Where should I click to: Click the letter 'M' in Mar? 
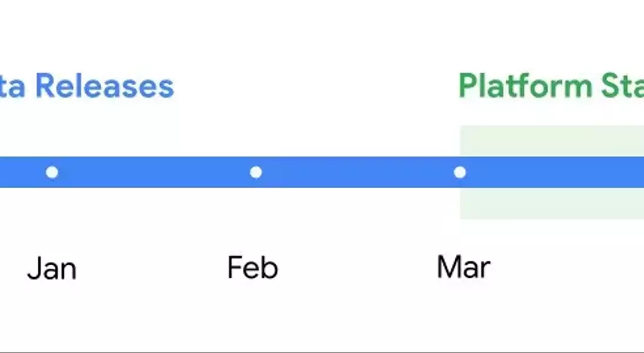(x=448, y=268)
